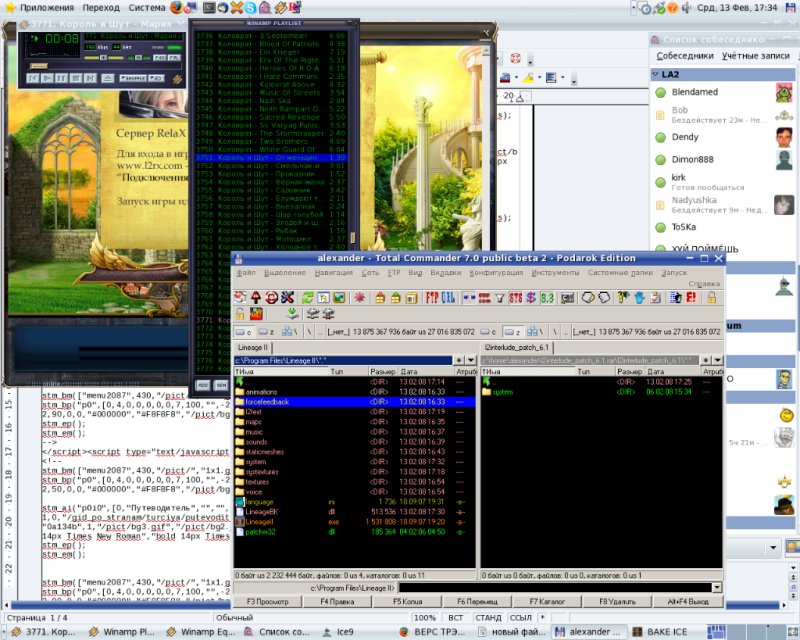
Task: Click the URL icon in Total Commander toolbar
Action: [x=449, y=297]
